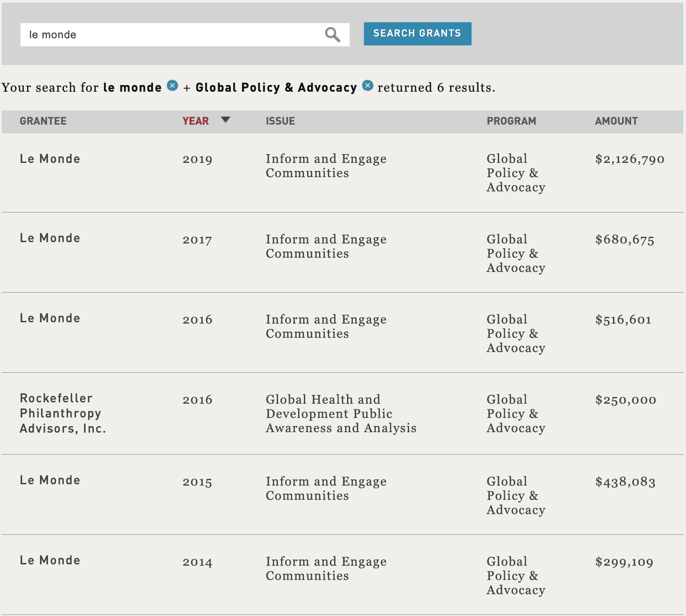Remove the 'le monde' search term filter
This screenshot has width=686, height=616.
[173, 85]
